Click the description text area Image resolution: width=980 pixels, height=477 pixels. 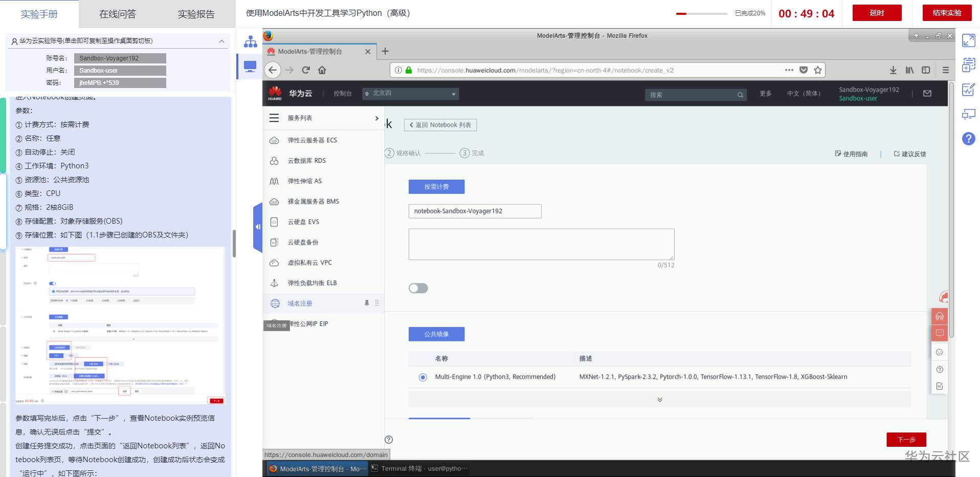[541, 244]
